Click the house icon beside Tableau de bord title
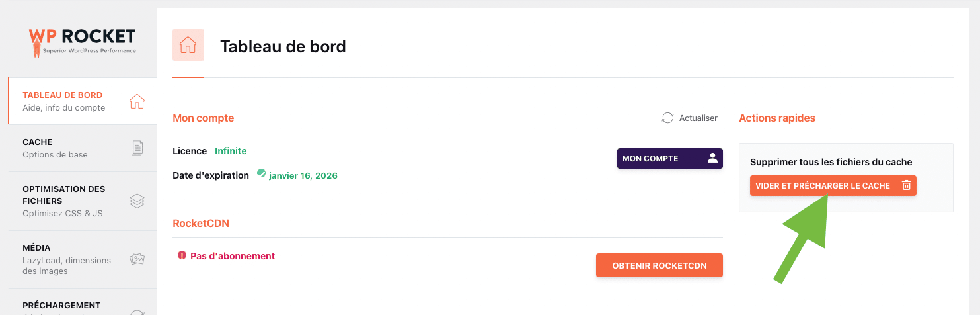Image resolution: width=980 pixels, height=315 pixels. tap(188, 46)
